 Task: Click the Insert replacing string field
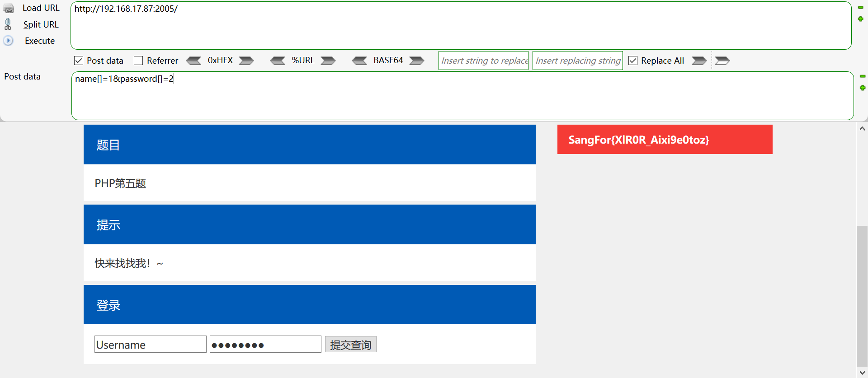click(578, 61)
